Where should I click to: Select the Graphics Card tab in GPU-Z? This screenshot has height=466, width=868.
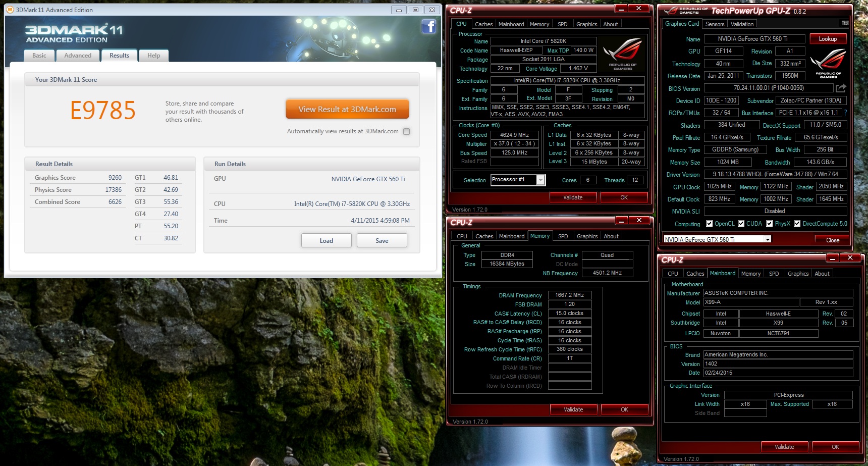(x=682, y=24)
